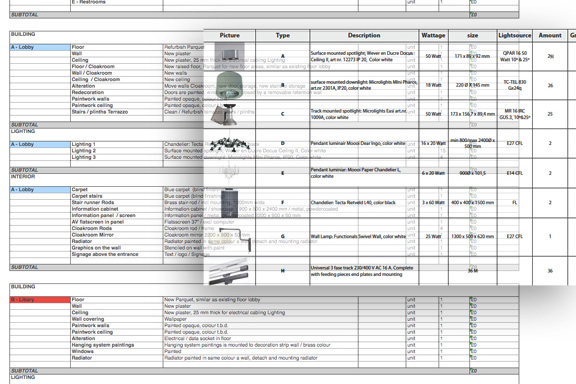Image resolution: width=576 pixels, height=384 pixels.
Task: Click the black Tecta chandelier picture
Action: [230, 202]
